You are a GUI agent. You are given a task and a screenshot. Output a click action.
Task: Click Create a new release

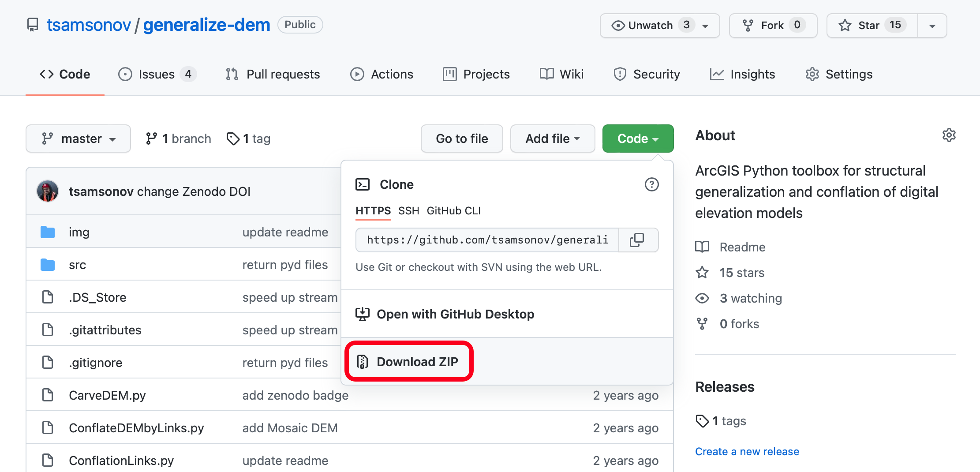point(747,451)
